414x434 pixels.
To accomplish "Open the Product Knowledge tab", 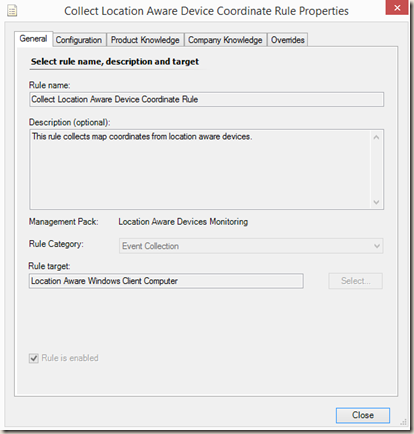I will pos(145,40).
